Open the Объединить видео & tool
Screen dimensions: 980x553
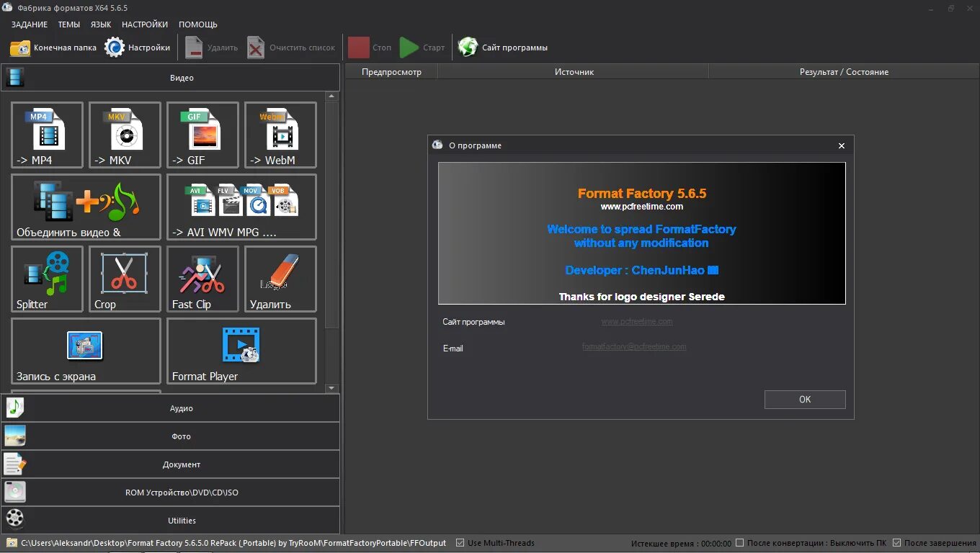[86, 207]
